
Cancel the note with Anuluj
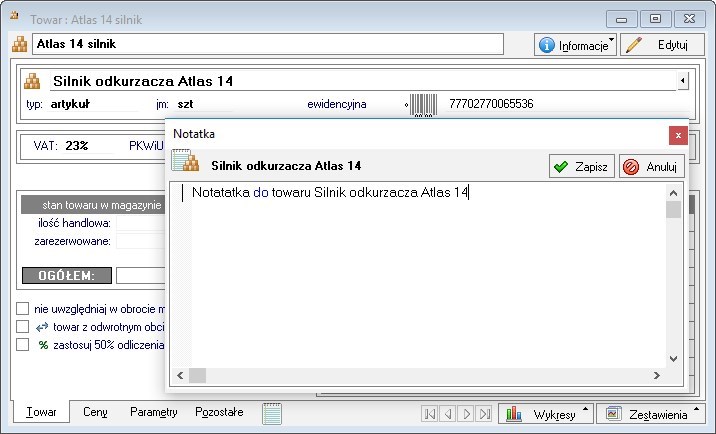coord(652,166)
